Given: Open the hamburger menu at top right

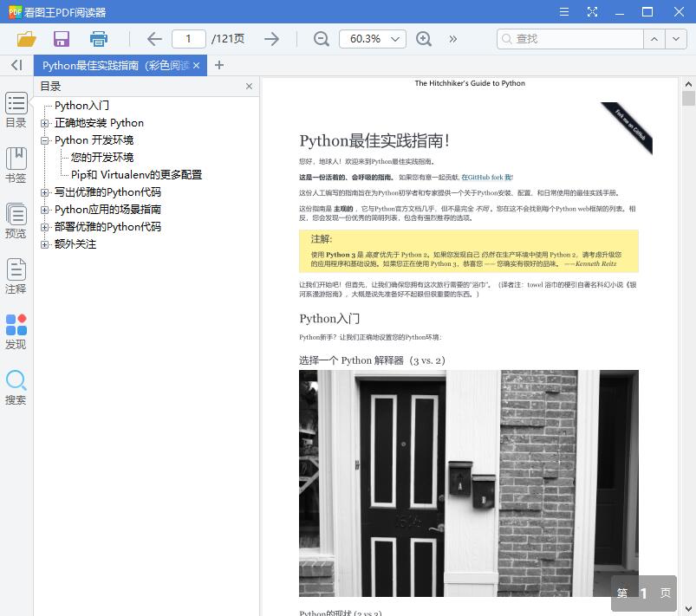Looking at the screenshot, I should pos(564,12).
